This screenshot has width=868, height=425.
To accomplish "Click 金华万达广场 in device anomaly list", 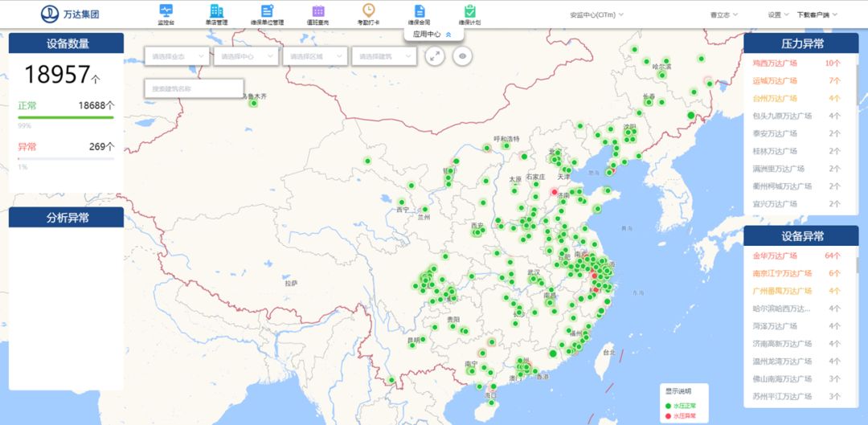I will click(774, 256).
